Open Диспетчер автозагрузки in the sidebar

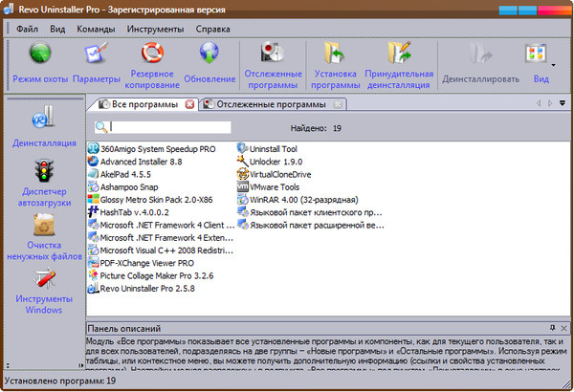43,171
